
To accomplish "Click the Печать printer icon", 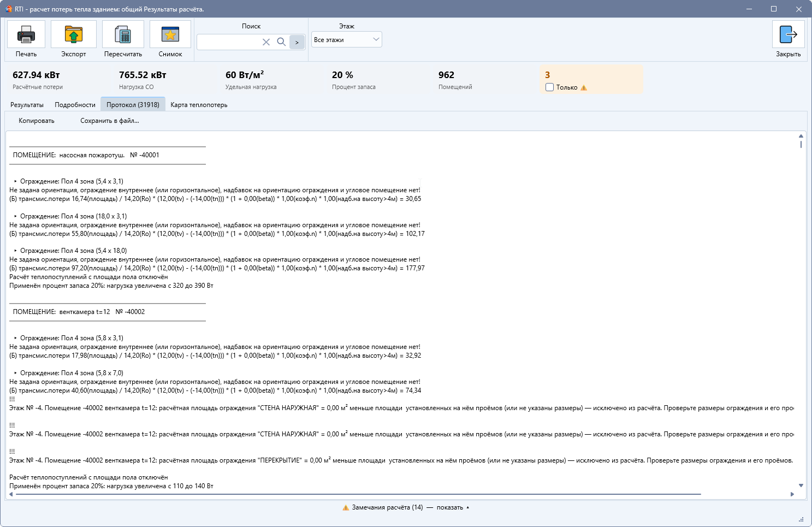I will point(26,34).
